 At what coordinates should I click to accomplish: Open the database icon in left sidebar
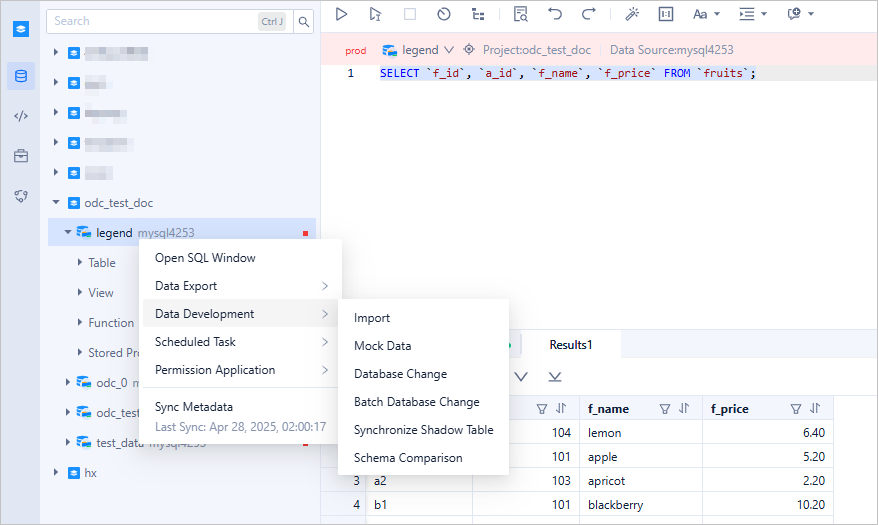[x=21, y=76]
